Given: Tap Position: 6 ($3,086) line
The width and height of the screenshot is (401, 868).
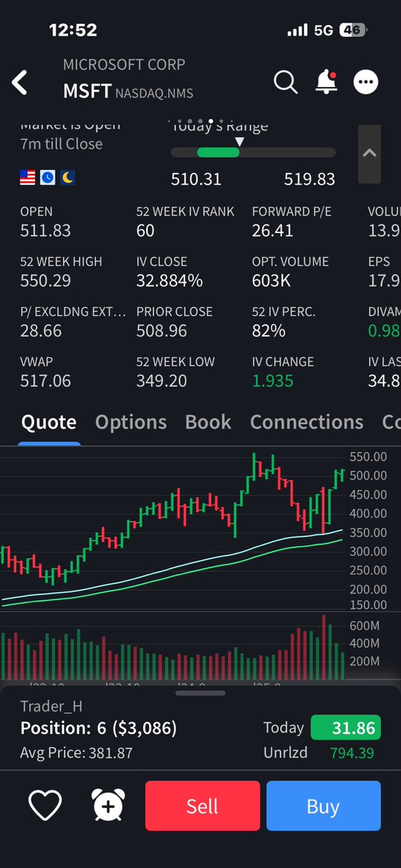Looking at the screenshot, I should point(98,728).
